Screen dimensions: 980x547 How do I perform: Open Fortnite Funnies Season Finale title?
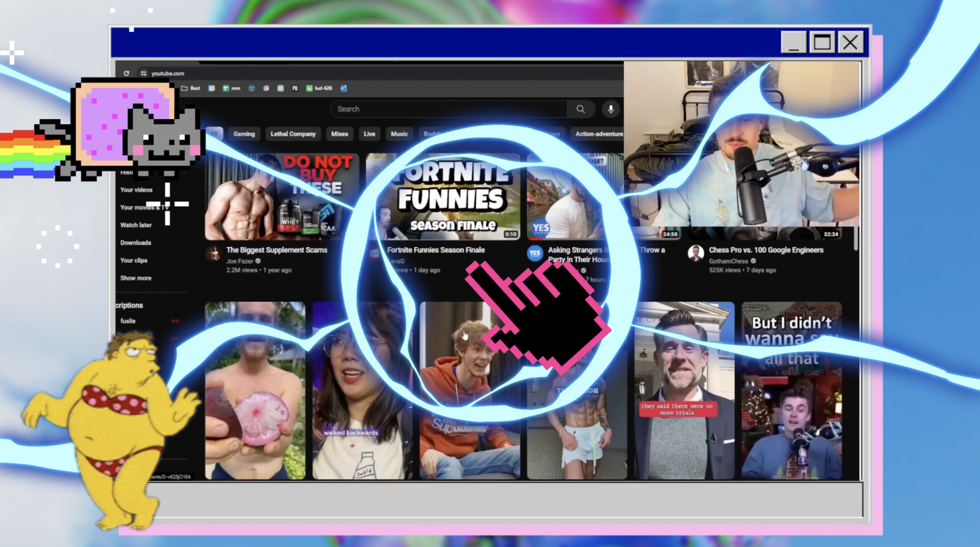pos(436,250)
